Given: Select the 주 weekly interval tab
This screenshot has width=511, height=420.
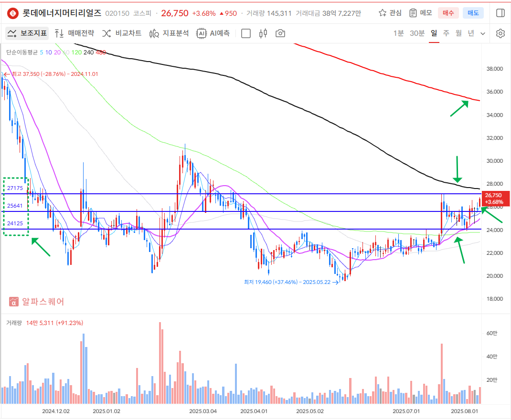Looking at the screenshot, I should click(x=446, y=33).
